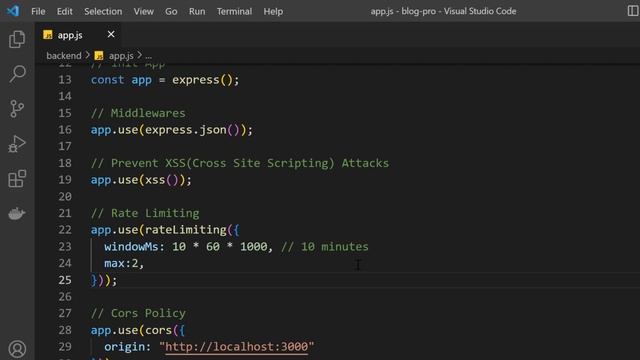
Task: Open the Terminal menu
Action: click(x=234, y=11)
